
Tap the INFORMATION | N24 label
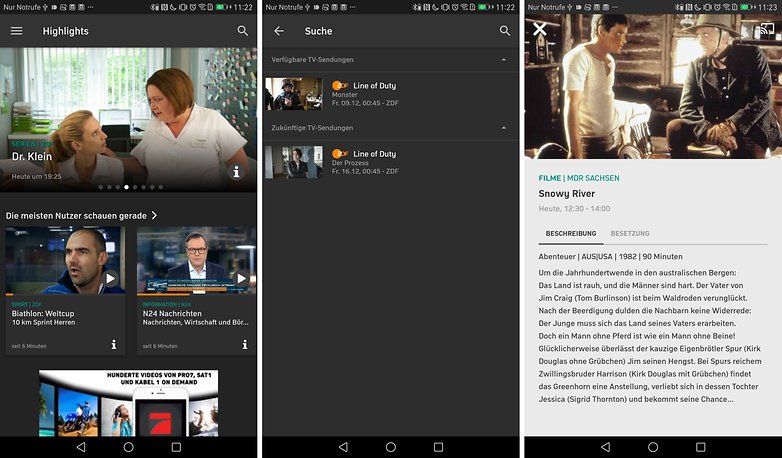point(167,304)
